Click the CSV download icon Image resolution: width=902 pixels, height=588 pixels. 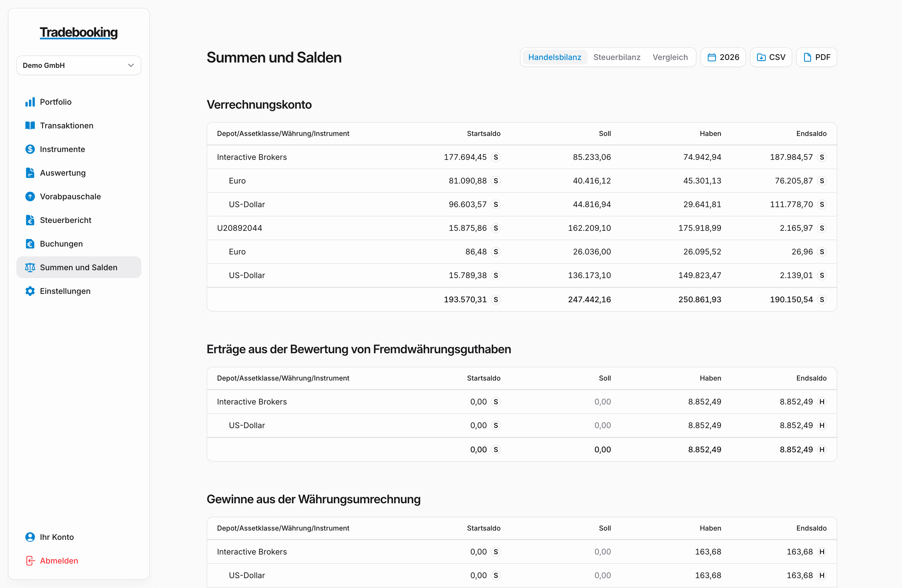(761, 57)
